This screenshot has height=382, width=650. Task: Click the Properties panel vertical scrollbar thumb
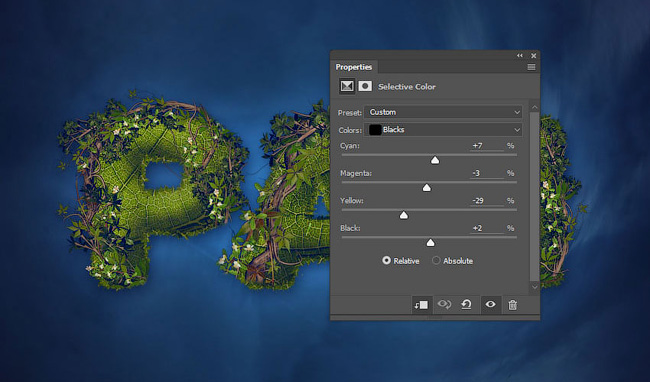(535, 197)
